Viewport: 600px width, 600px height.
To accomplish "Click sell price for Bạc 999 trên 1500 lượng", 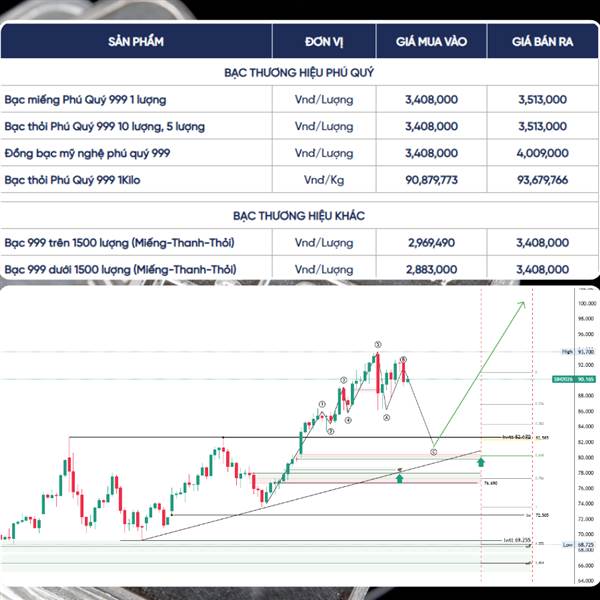I will click(x=543, y=243).
